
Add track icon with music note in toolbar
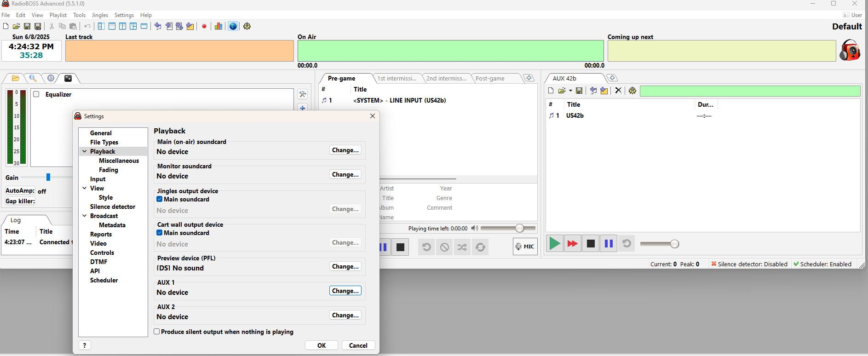158,26
